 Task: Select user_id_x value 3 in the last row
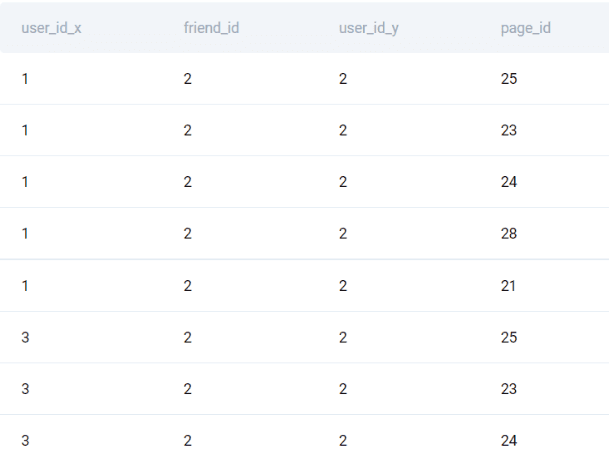pyautogui.click(x=25, y=440)
